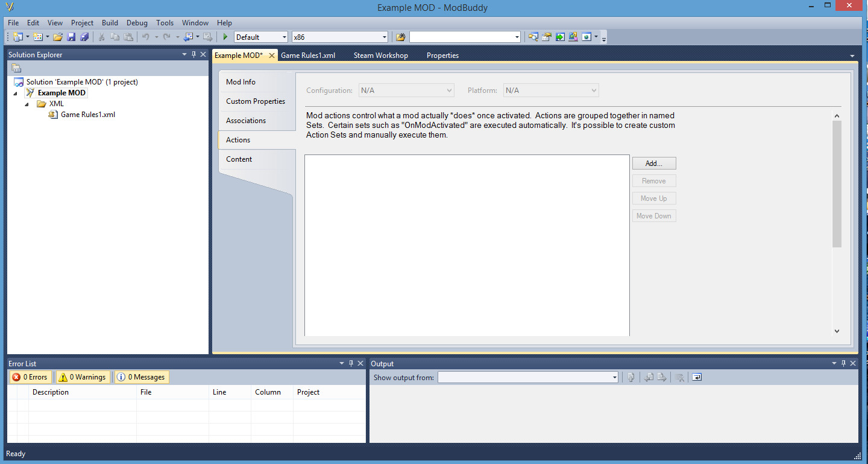Collapse the Example MOD project node
The width and height of the screenshot is (868, 464).
[x=15, y=94]
